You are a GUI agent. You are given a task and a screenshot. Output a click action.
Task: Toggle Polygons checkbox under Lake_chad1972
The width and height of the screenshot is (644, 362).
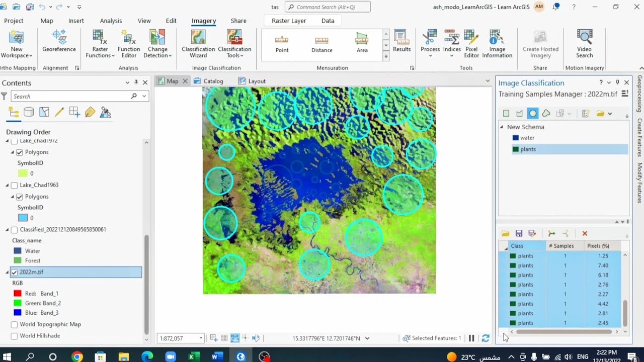(x=20, y=152)
